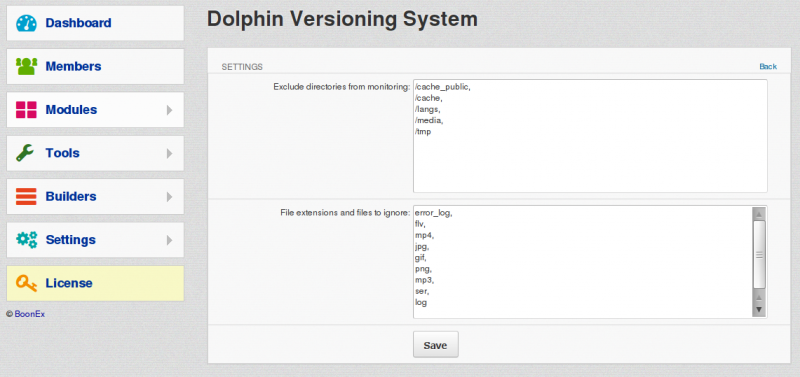Expand the Builders submenu arrow
The image size is (800, 377).
point(169,197)
